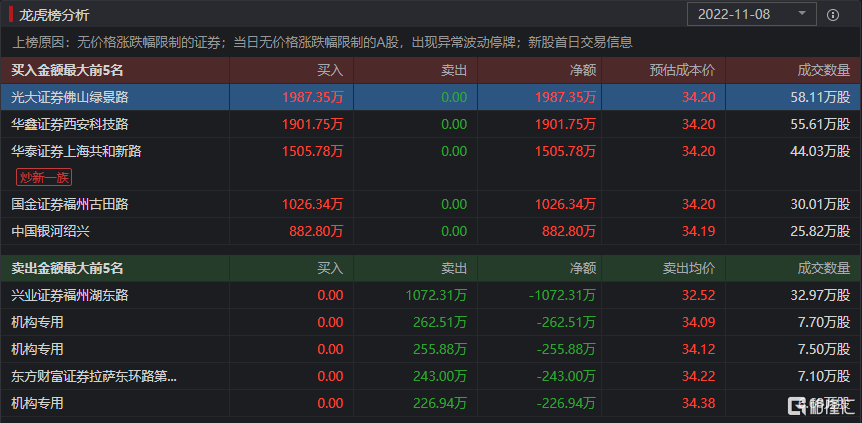The image size is (862, 423).
Task: Click net amount -1072.31万
Action: pyautogui.click(x=562, y=295)
